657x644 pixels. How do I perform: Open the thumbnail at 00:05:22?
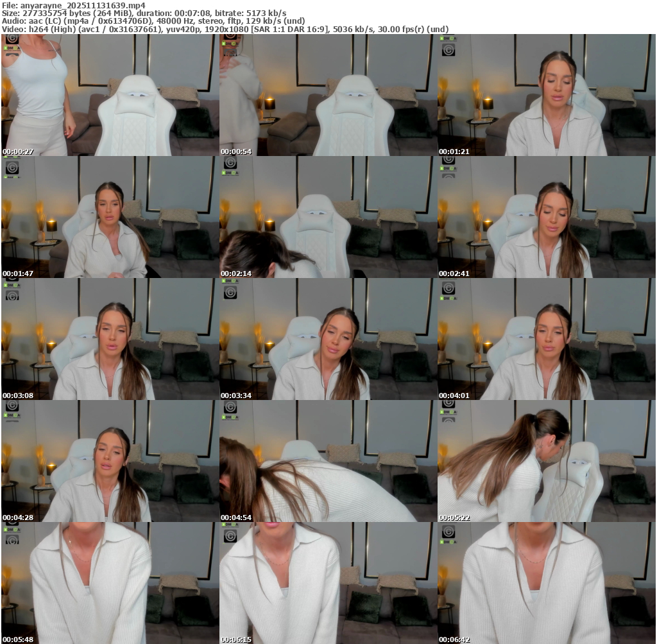click(547, 461)
